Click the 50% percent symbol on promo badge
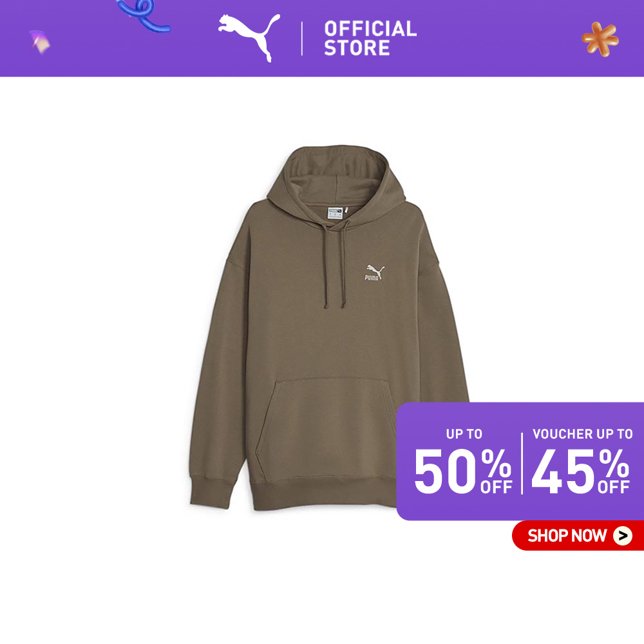The image size is (644, 644). point(496,463)
